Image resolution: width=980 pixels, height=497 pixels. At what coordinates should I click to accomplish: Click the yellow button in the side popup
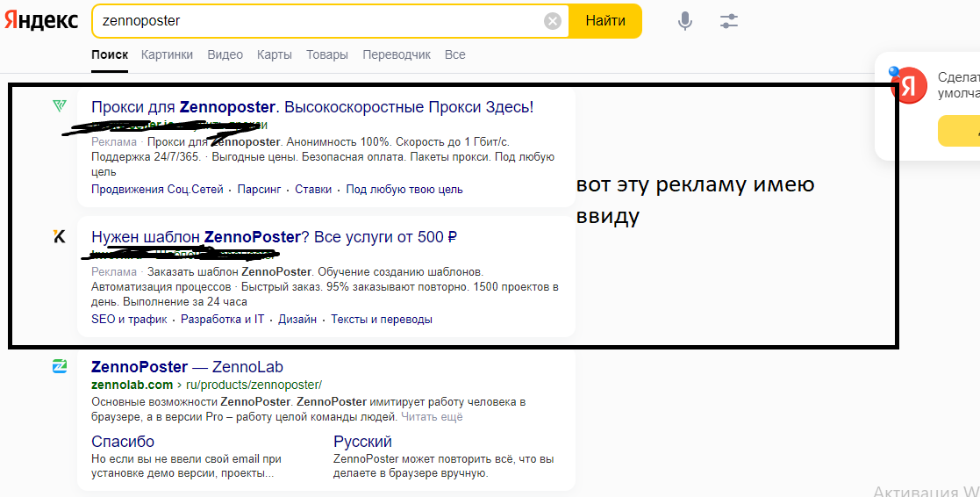[959, 131]
